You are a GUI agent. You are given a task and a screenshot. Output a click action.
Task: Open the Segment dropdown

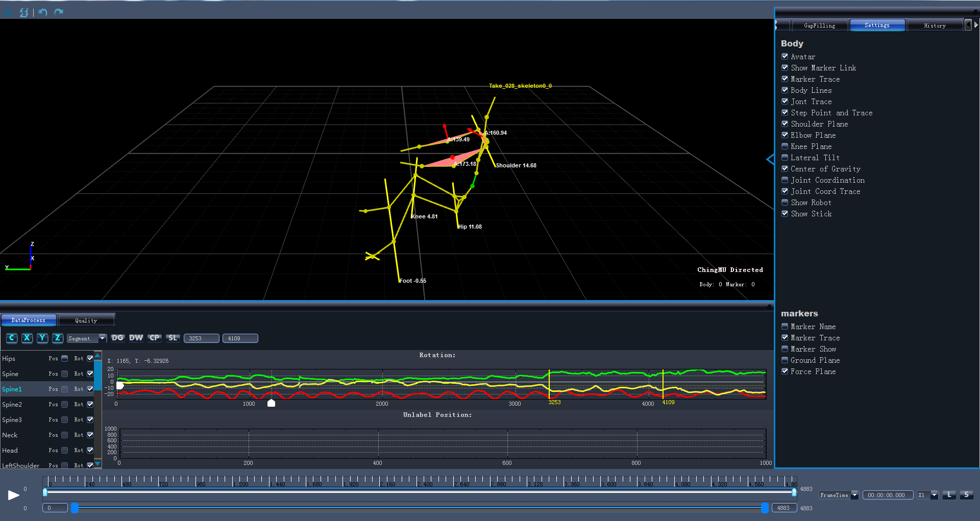pos(87,338)
